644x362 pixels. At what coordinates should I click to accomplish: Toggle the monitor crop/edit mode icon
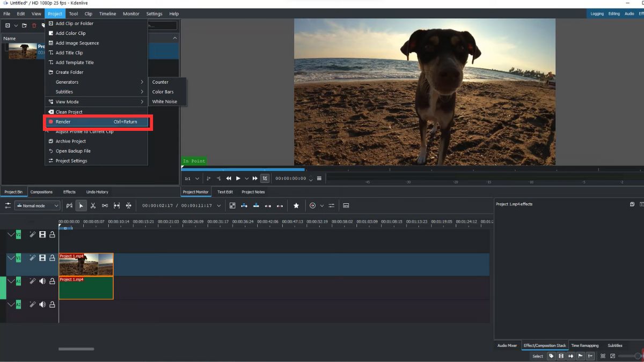point(265,179)
